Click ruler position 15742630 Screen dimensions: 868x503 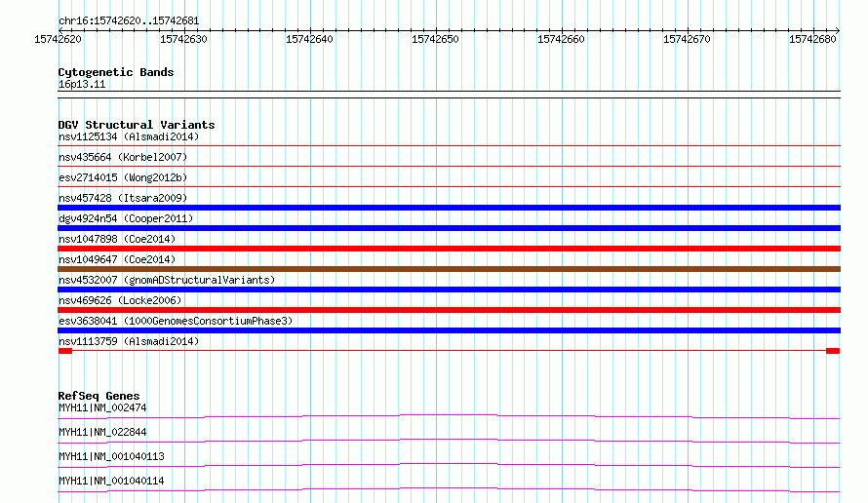tap(183, 39)
